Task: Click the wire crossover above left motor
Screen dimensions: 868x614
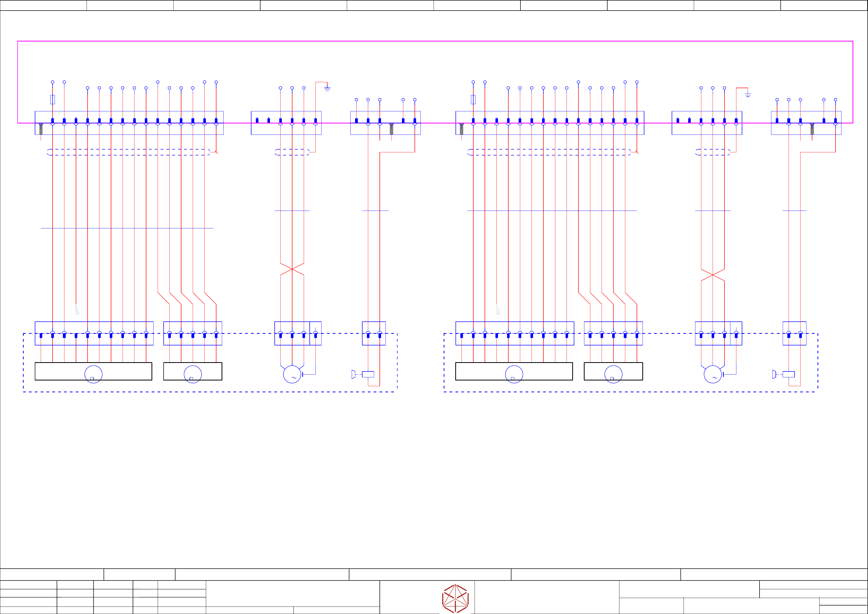Action: [x=292, y=269]
